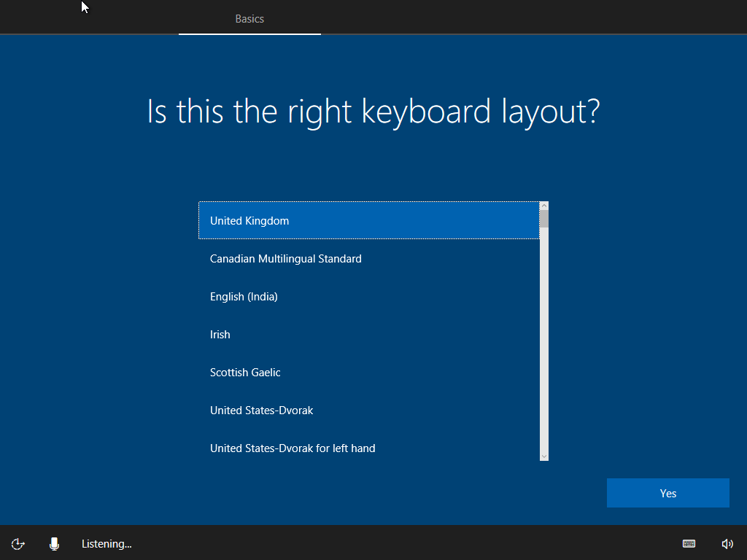Viewport: 747px width, 560px height.
Task: Click the keyboard list scrollbar thumb
Action: pyautogui.click(x=544, y=219)
